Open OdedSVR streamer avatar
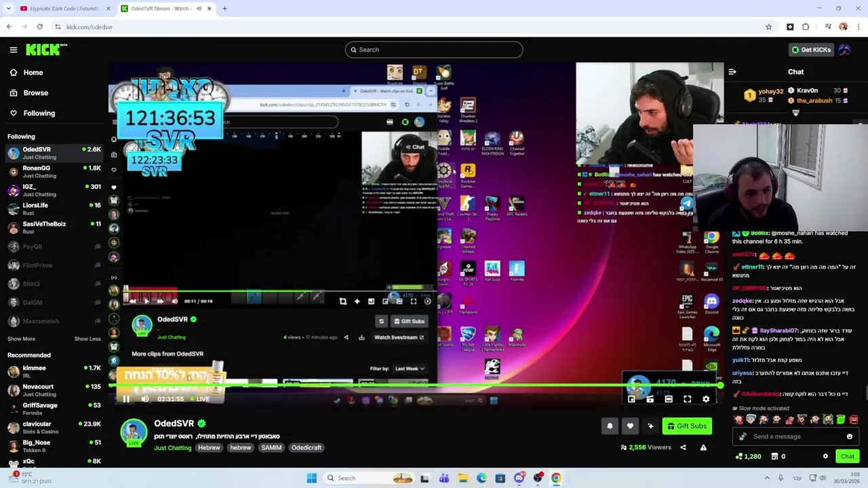868x488 pixels. click(134, 434)
